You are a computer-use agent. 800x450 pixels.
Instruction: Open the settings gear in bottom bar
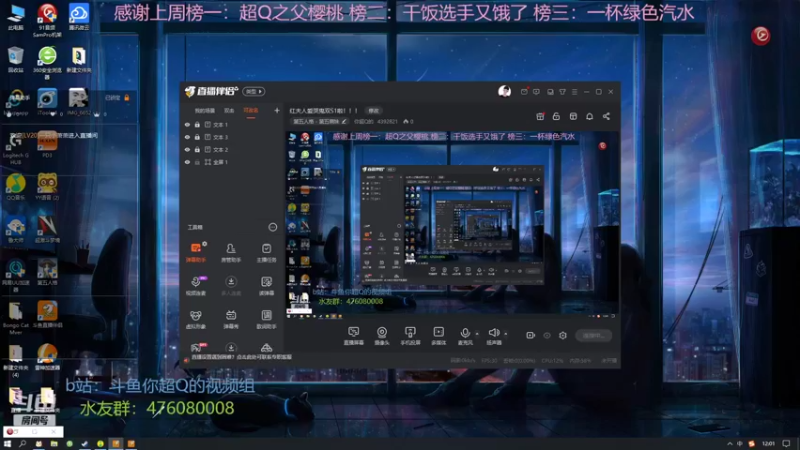pyautogui.click(x=563, y=335)
